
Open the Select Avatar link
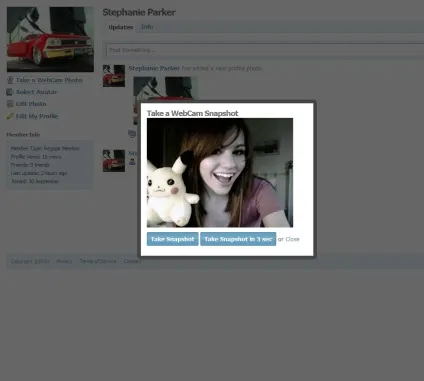point(36,92)
